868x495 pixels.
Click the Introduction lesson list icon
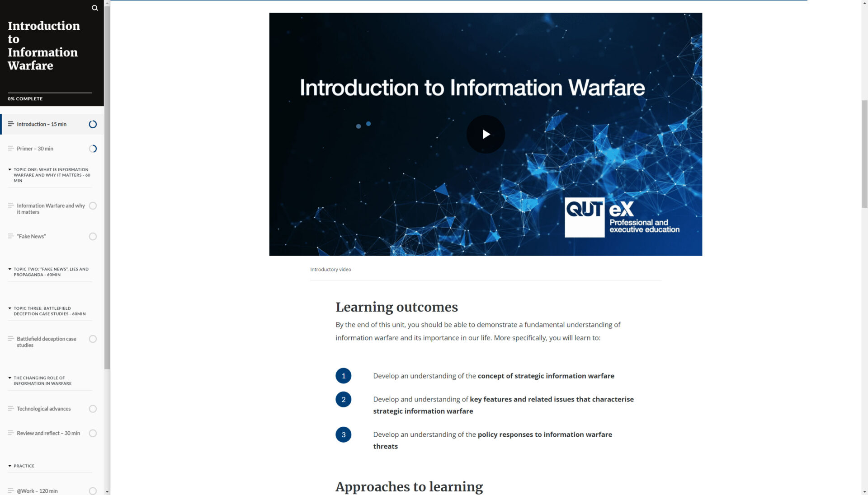(11, 124)
